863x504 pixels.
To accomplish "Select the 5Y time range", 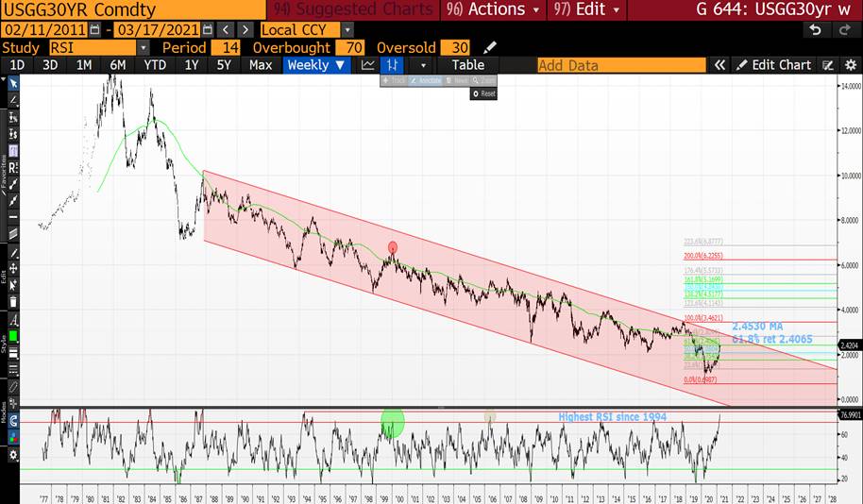I will pos(224,65).
